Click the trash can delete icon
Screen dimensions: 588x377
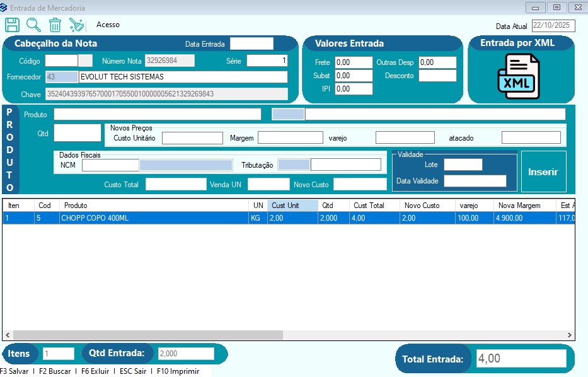coord(55,25)
